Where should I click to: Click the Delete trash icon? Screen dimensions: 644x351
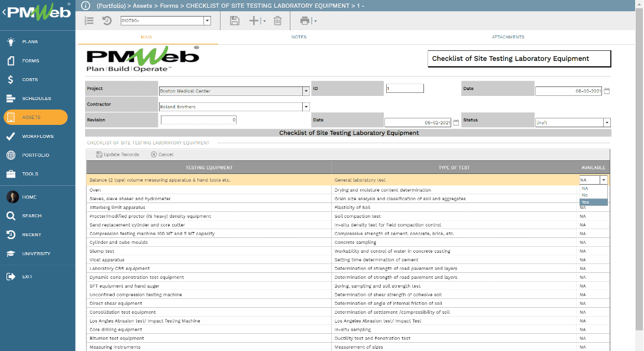click(x=277, y=21)
